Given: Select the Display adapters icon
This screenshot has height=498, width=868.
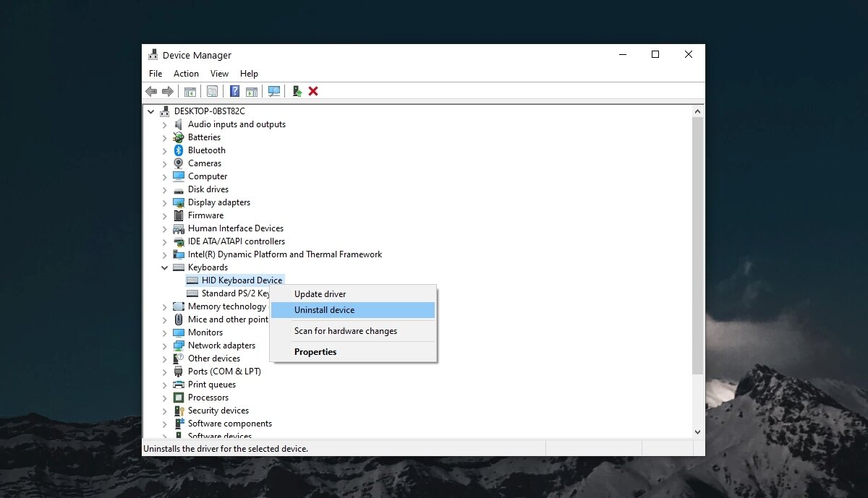Looking at the screenshot, I should tap(178, 202).
